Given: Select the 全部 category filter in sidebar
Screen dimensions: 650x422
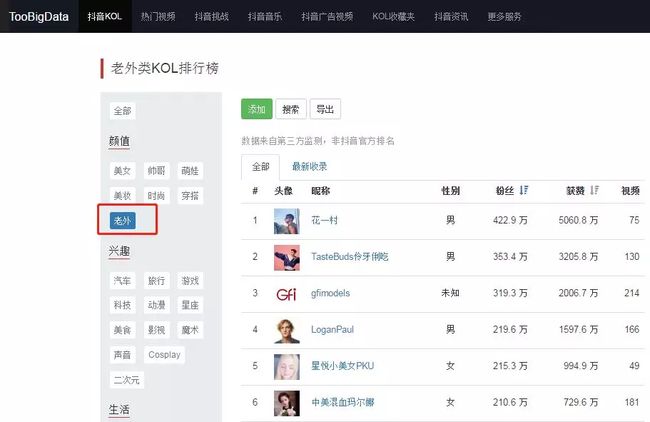Looking at the screenshot, I should click(122, 111).
